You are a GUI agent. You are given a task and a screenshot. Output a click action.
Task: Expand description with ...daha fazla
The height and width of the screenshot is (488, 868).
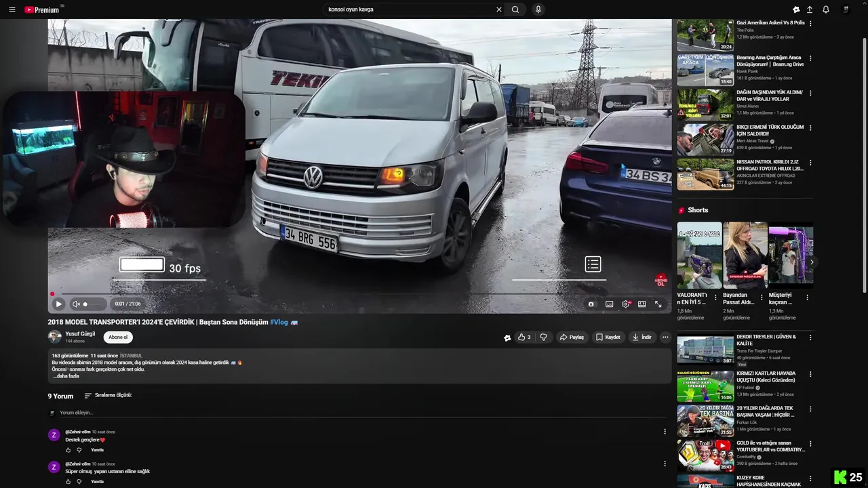click(66, 376)
